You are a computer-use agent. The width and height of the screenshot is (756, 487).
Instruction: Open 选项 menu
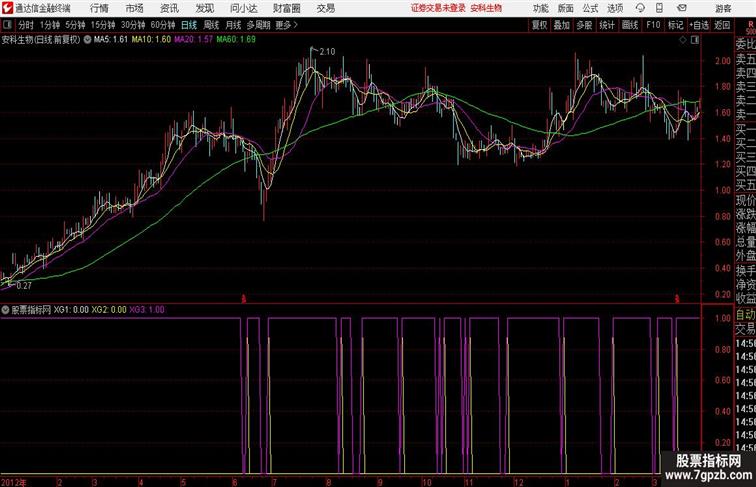pos(615,8)
